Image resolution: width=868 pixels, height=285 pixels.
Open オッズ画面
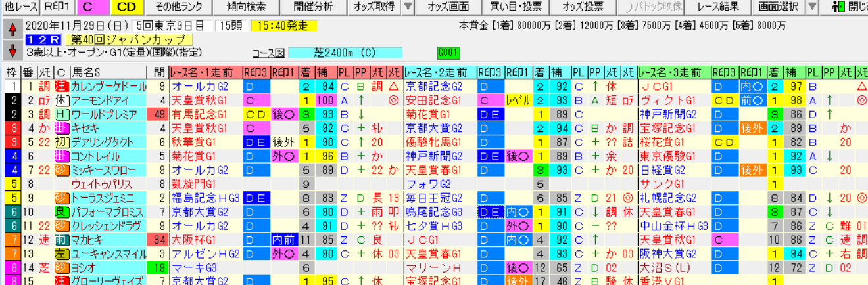point(448,7)
